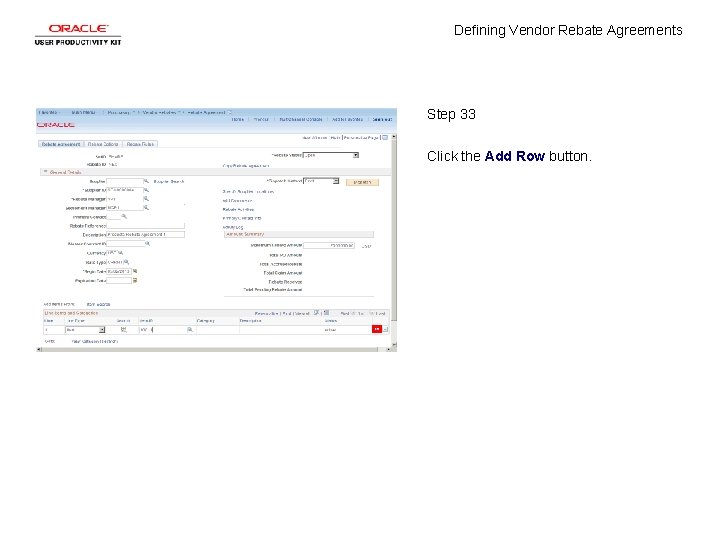
Task: Click the Purchasing breadcrumb
Action: [118, 112]
